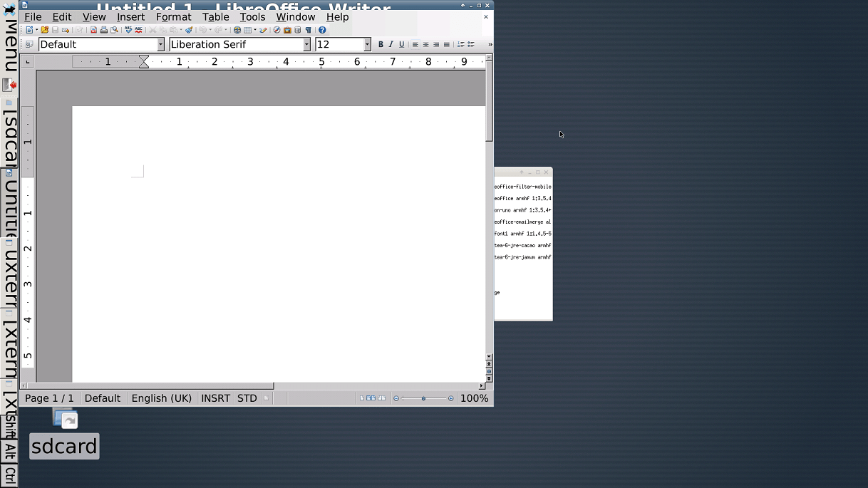Screen dimensions: 868x488
Task: Align text left
Action: coord(415,44)
